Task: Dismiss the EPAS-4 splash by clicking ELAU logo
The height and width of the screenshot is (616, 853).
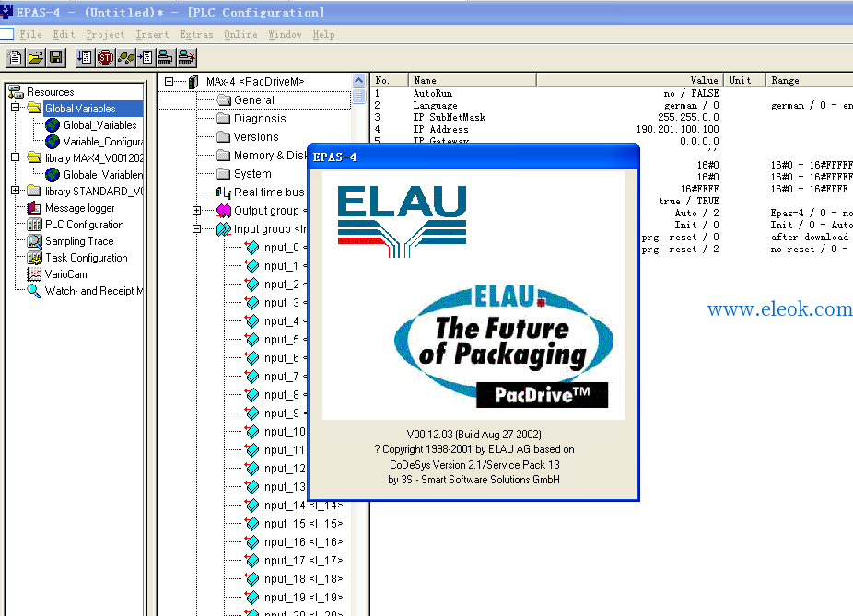Action: 402,221
